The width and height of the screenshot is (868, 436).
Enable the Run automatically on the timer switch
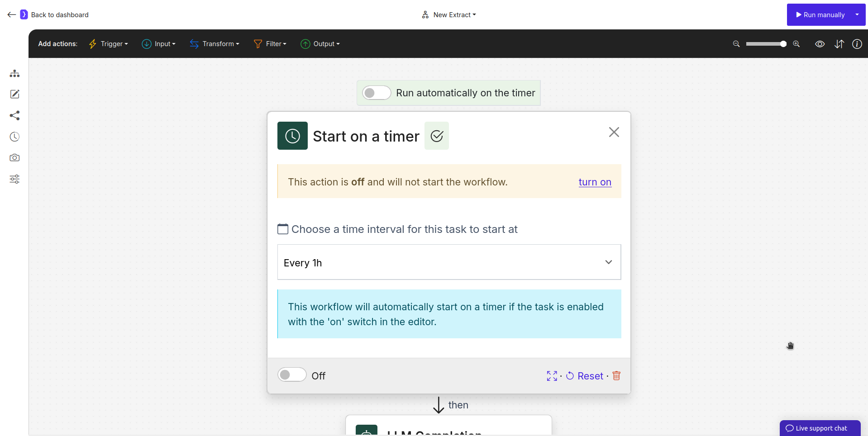[376, 93]
